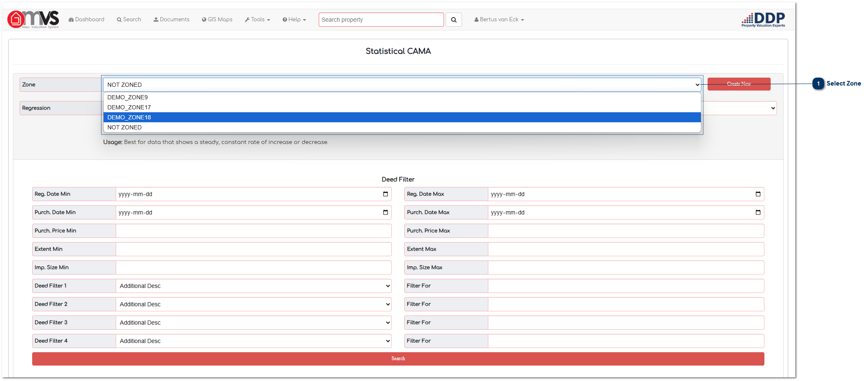Click the Search property input field

pos(381,20)
